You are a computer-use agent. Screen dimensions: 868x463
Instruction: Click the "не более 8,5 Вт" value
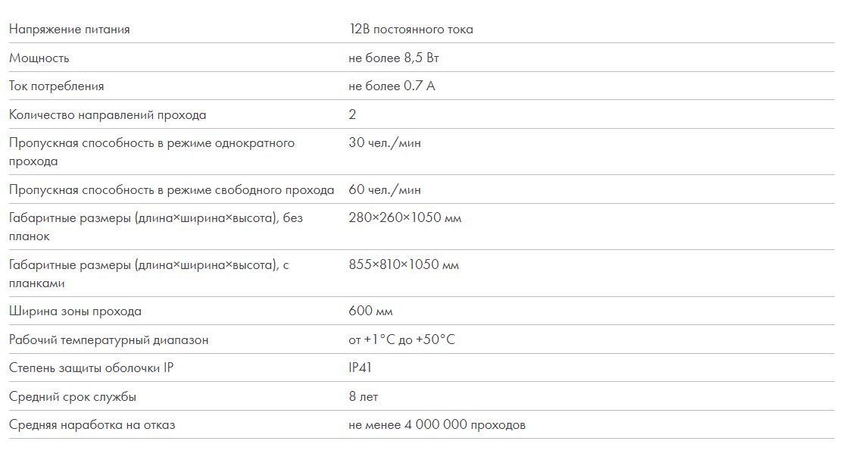point(394,58)
